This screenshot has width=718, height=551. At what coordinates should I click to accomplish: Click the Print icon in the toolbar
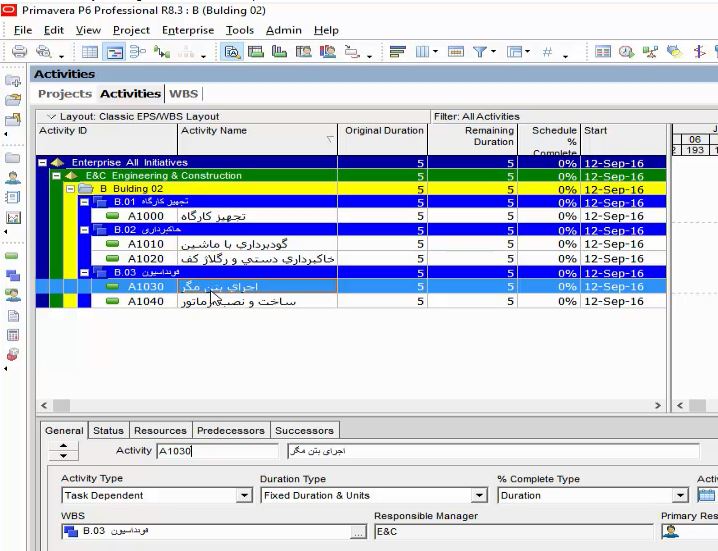(x=19, y=51)
